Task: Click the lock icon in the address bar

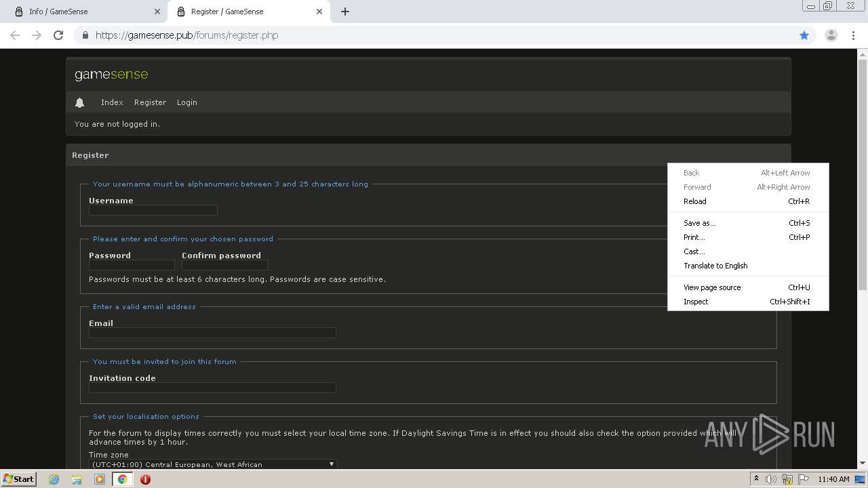Action: point(85,35)
